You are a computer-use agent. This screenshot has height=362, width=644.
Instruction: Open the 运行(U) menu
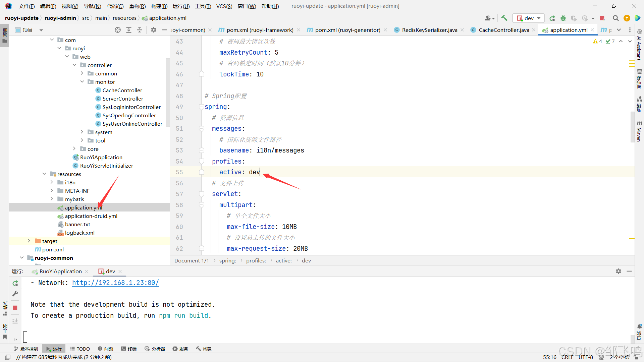181,6
